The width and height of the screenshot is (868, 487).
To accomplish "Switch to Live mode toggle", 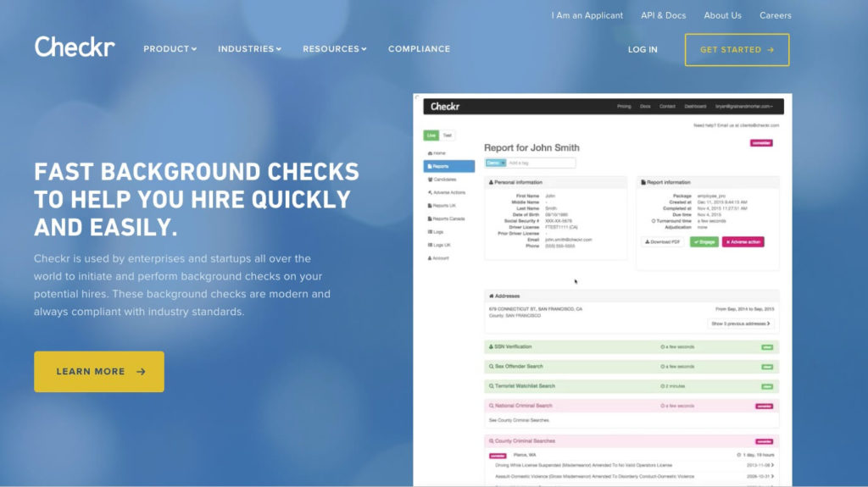I will 431,135.
